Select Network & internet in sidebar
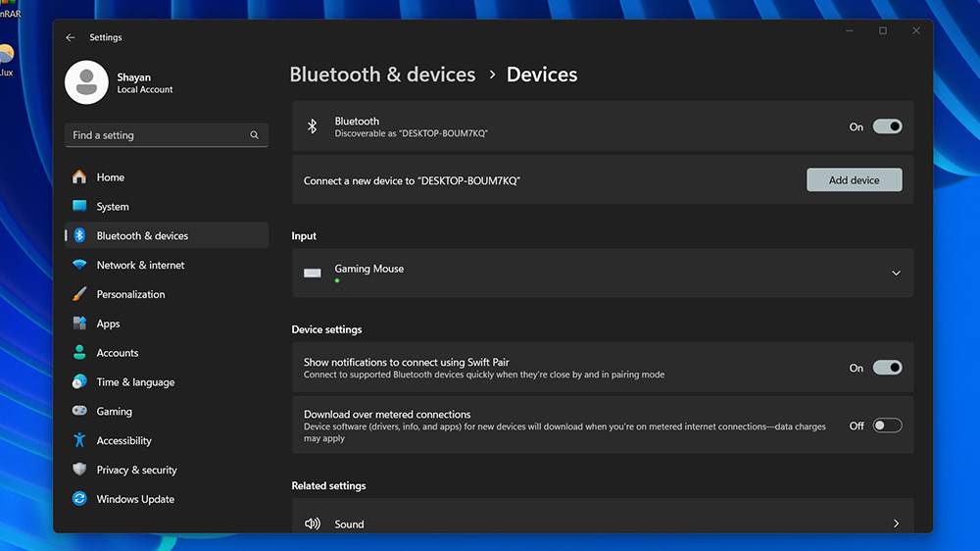The width and height of the screenshot is (980, 551). click(167, 265)
